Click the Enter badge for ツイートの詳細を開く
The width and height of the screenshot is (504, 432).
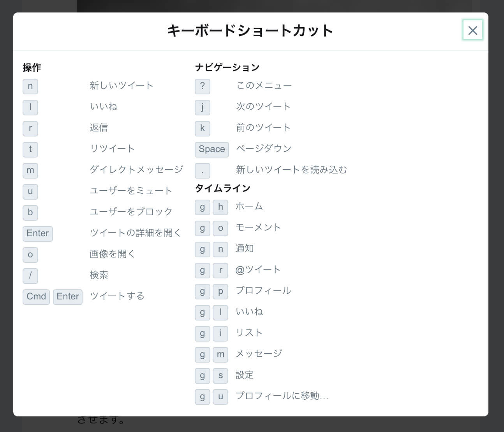pos(37,234)
